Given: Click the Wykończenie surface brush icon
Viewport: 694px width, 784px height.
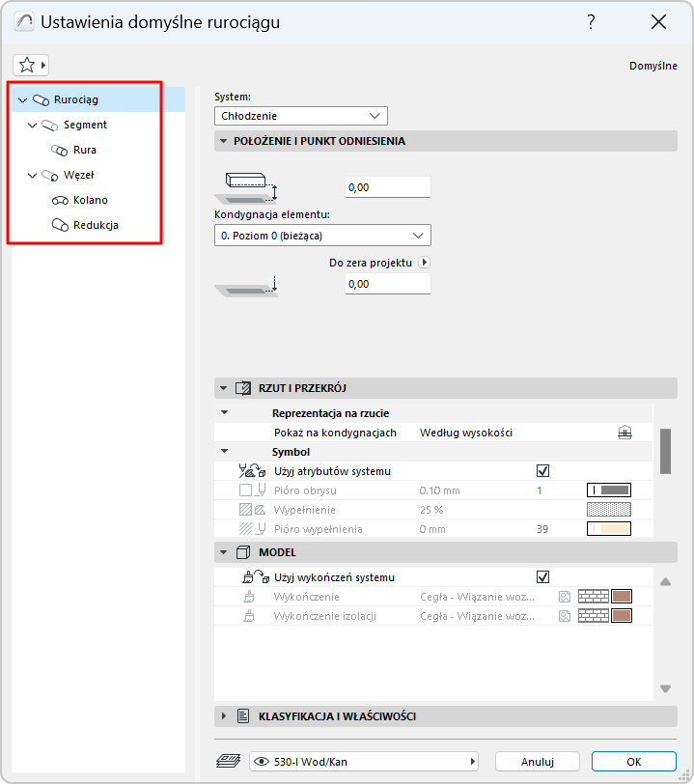Looking at the screenshot, I should 249,597.
